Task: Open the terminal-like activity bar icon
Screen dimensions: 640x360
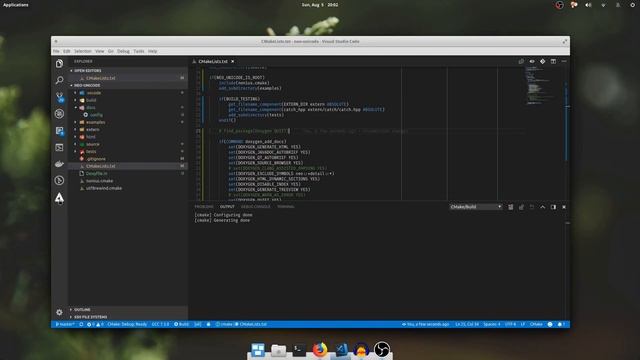Action: tap(60, 147)
